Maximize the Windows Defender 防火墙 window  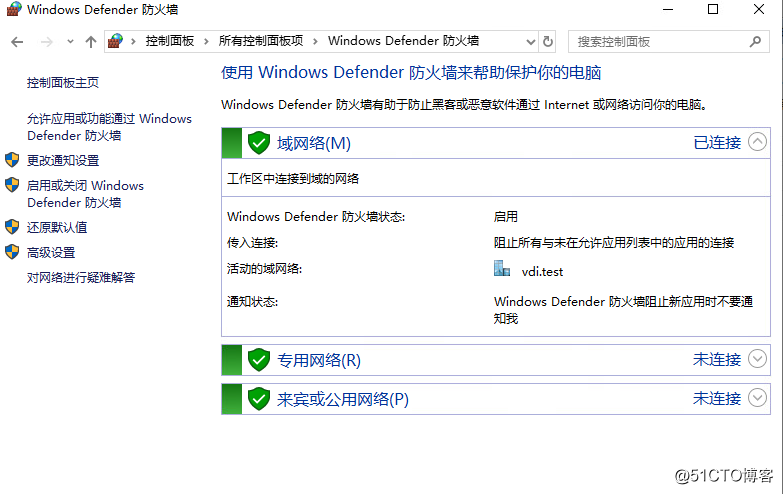(x=713, y=9)
